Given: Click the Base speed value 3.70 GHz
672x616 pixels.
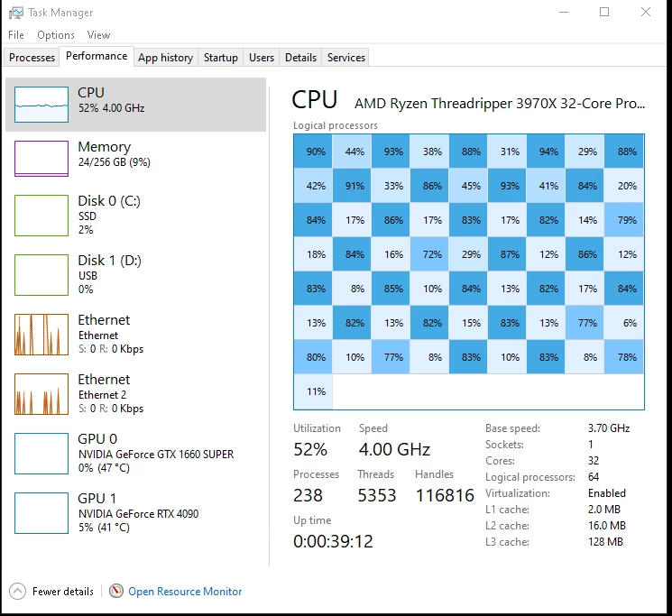Looking at the screenshot, I should 609,428.
